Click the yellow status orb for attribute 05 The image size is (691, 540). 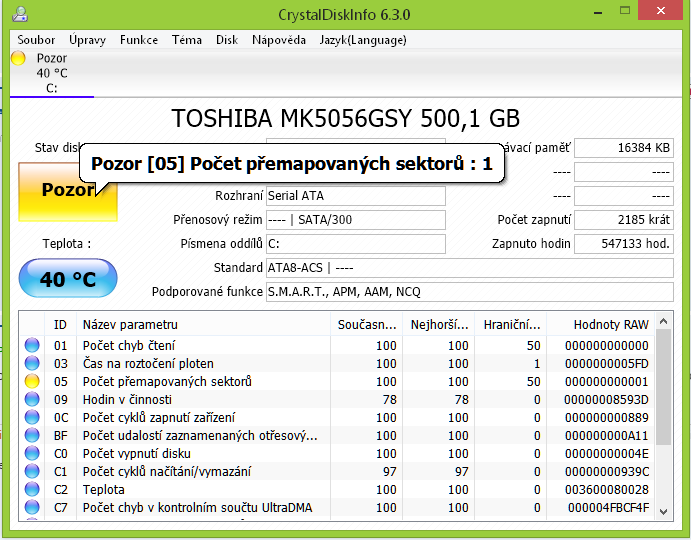point(32,381)
